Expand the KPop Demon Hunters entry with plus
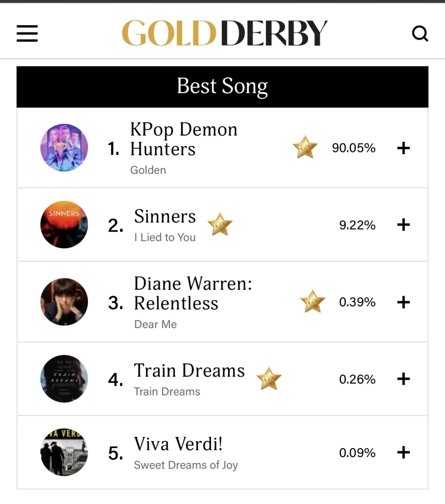Image resolution: width=445 pixels, height=504 pixels. pyautogui.click(x=403, y=148)
